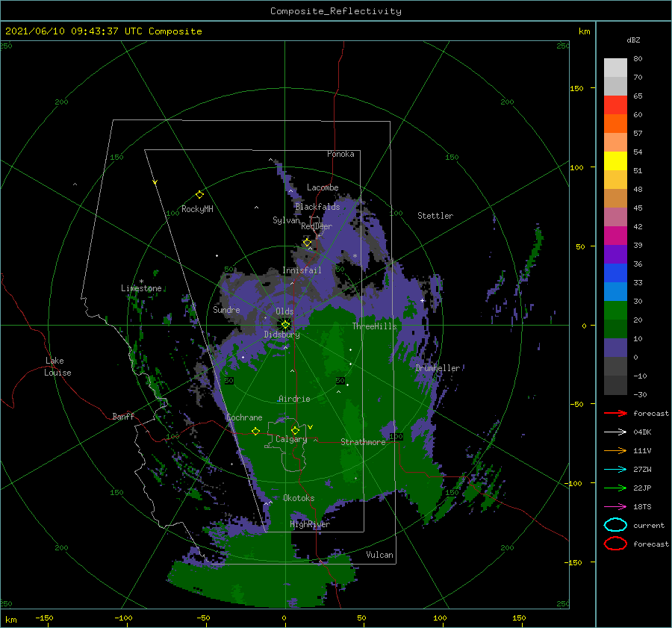Click the yellow diamond marker near RockyMH
The height and width of the screenshot is (628, 672).
tap(199, 195)
